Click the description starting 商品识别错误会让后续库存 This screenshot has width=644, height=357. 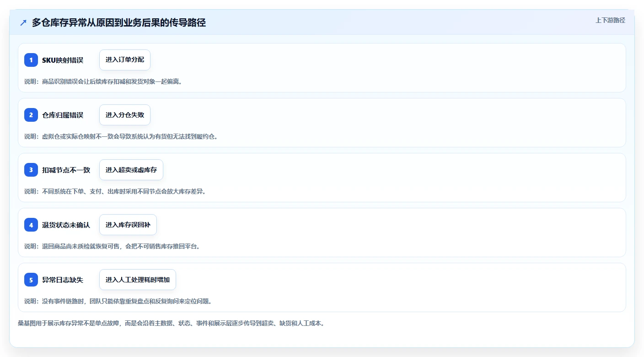coord(103,81)
